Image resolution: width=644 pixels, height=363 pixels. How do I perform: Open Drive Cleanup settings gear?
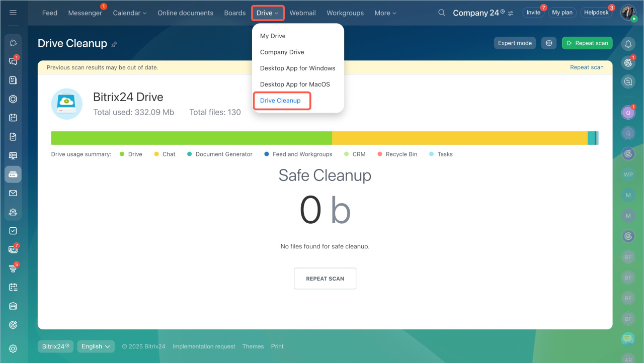[549, 43]
